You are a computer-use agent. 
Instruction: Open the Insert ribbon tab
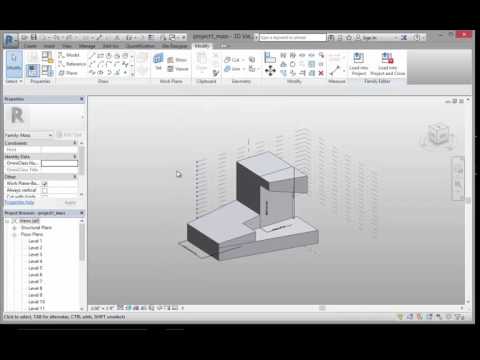tap(49, 46)
